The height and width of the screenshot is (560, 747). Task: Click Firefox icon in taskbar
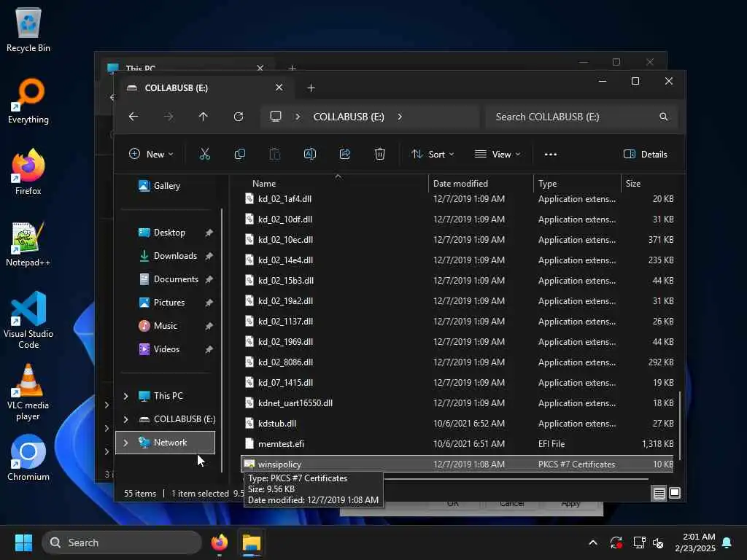click(x=219, y=542)
